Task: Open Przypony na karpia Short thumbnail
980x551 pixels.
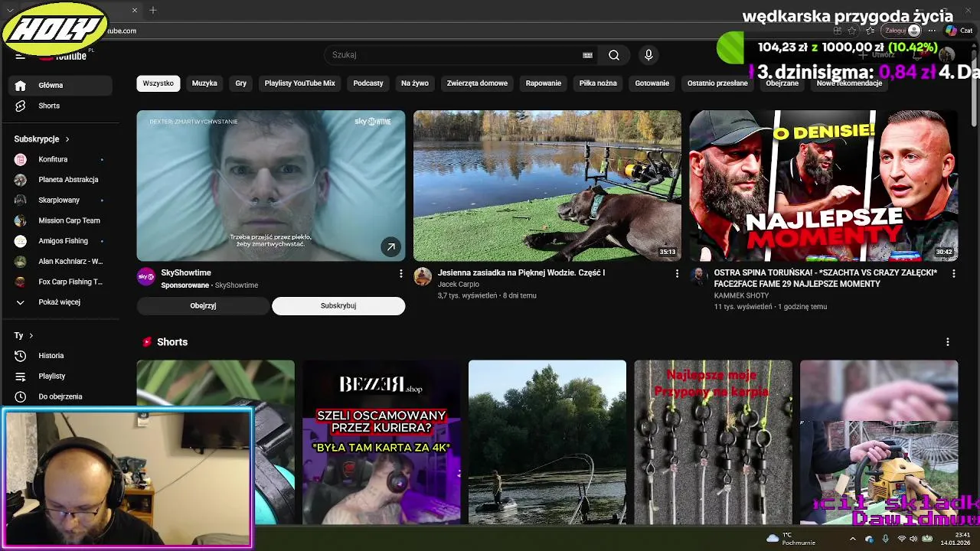Action: pos(713,442)
